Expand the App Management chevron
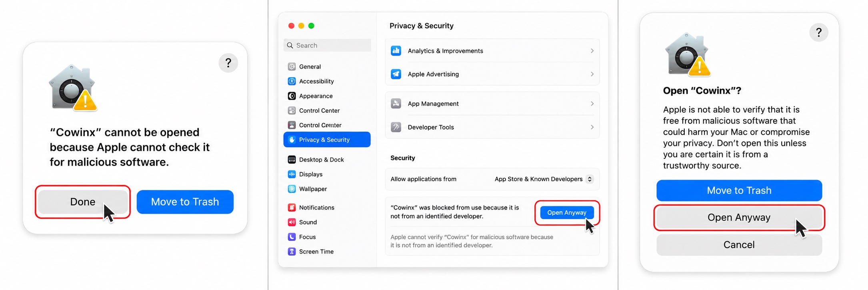868x290 pixels. 592,104
